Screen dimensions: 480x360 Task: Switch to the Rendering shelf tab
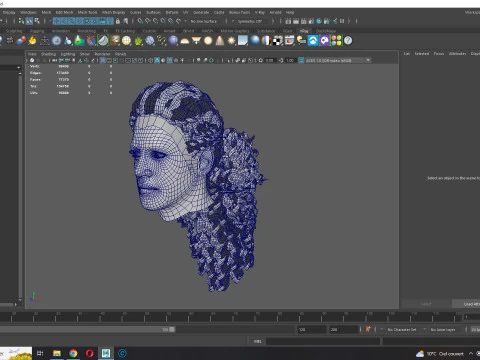point(87,31)
